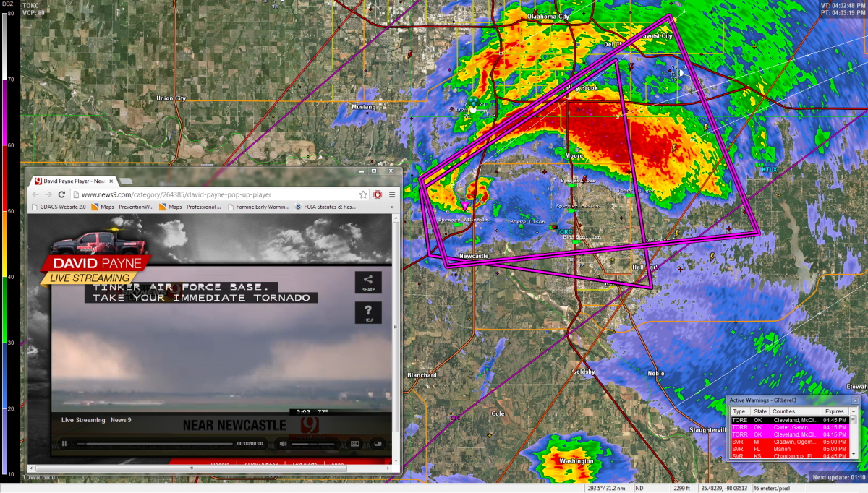Click the Share icon on the video
Screen dimensions: 868x493
368,283
